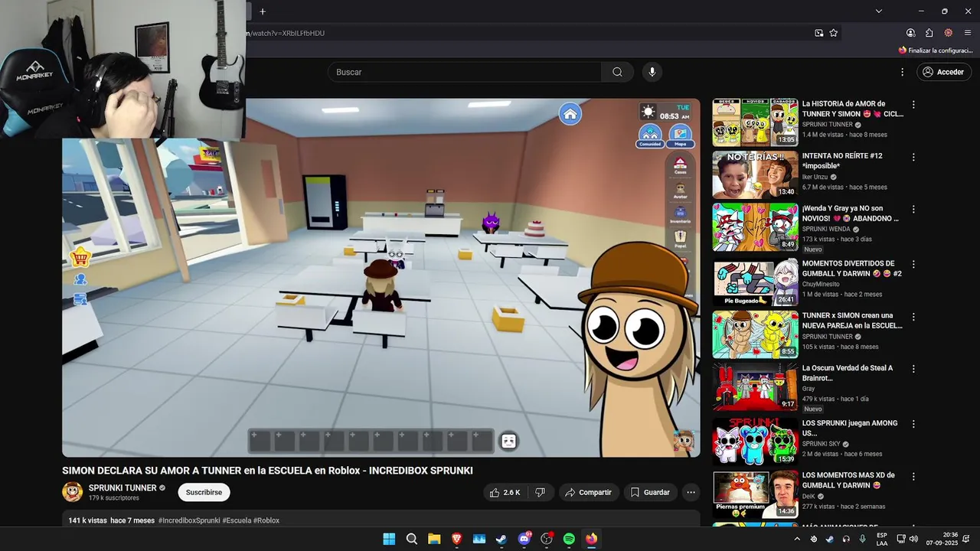This screenshot has height=551, width=980.
Task: Open Wenda Y Gray thumbnail 8:49
Action: [x=755, y=227]
